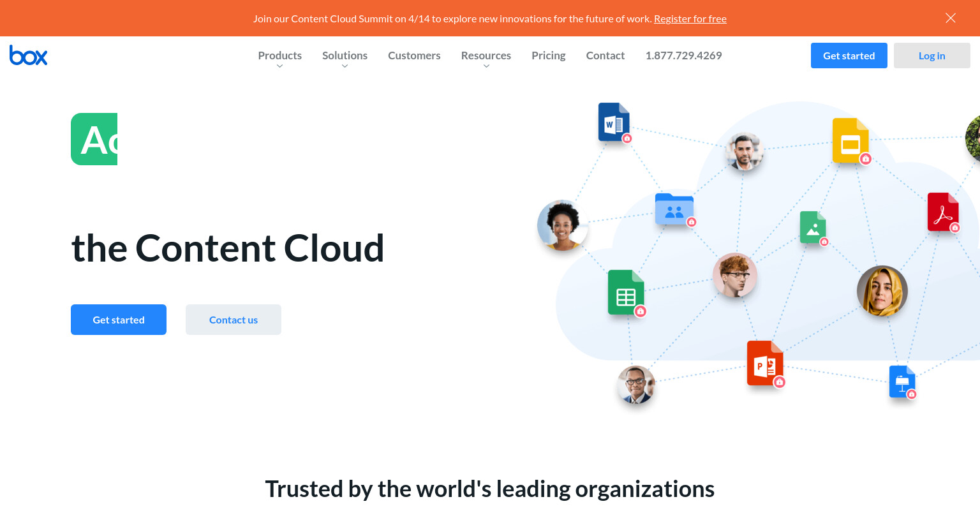Click the phone number 1.877.729.4269
The image size is (980, 527).
click(683, 56)
